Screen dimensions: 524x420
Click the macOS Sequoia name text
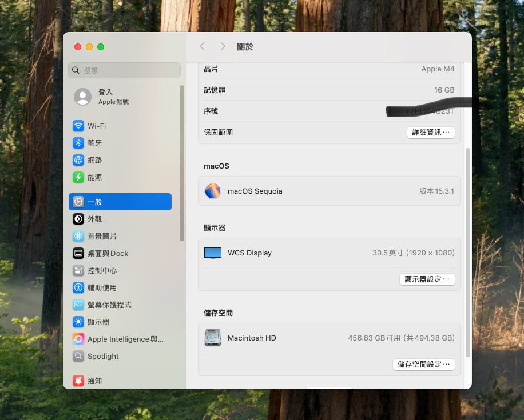tap(255, 191)
